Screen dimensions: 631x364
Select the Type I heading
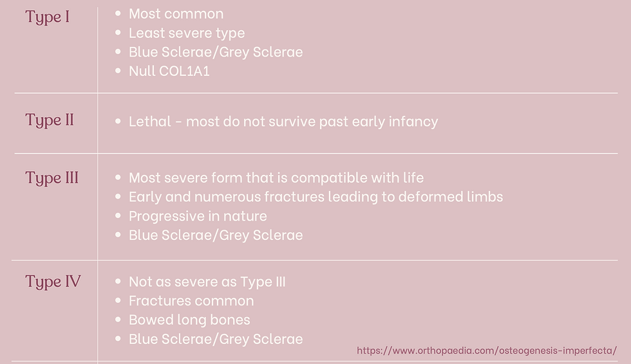(48, 17)
